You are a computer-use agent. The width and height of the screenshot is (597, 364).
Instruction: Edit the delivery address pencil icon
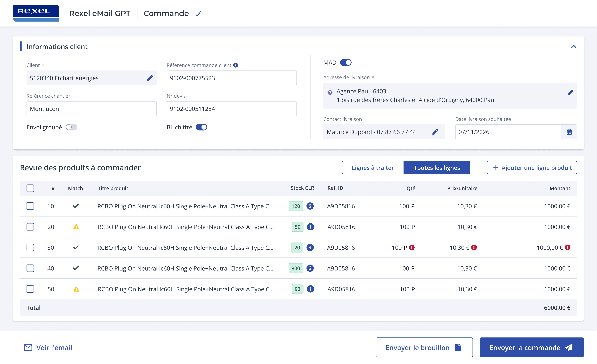coord(570,93)
